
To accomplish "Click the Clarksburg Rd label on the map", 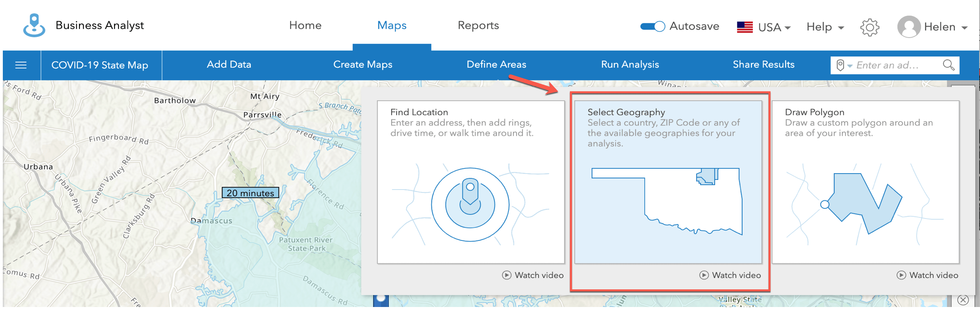I will click(x=139, y=216).
